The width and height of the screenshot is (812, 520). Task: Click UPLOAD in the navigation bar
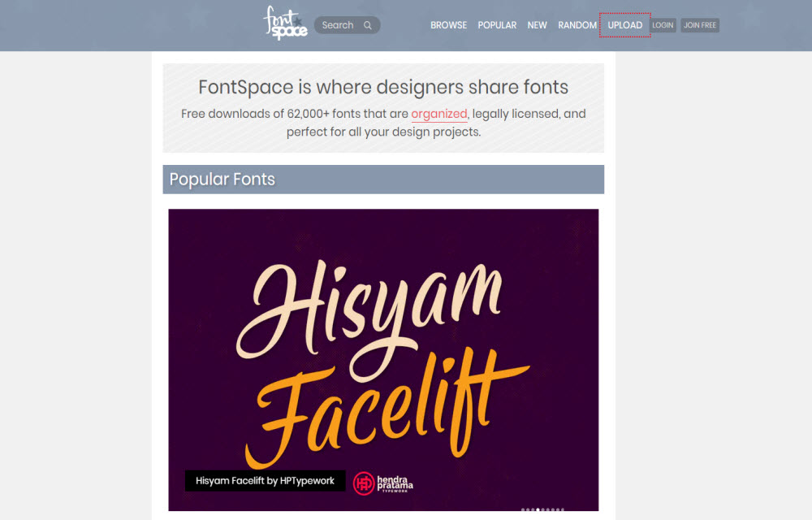point(625,25)
